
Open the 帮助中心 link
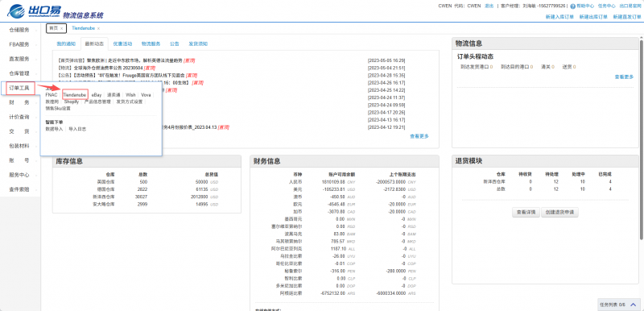(585, 6)
